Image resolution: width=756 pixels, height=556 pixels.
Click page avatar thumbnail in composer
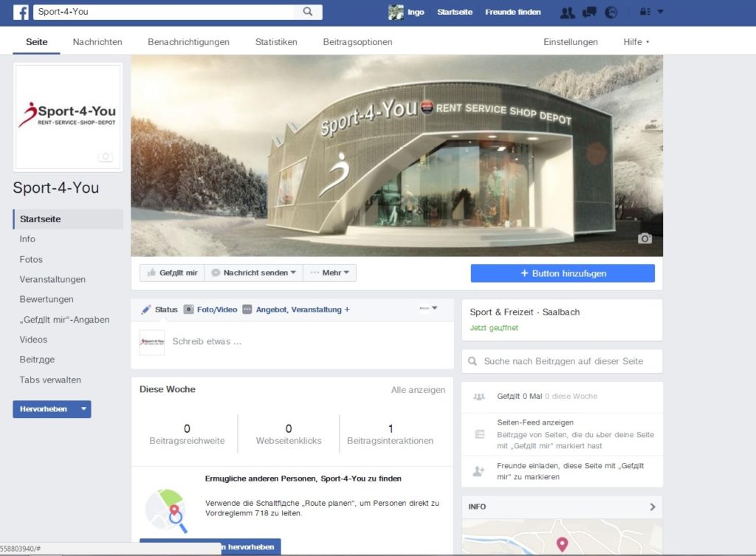pos(152,343)
